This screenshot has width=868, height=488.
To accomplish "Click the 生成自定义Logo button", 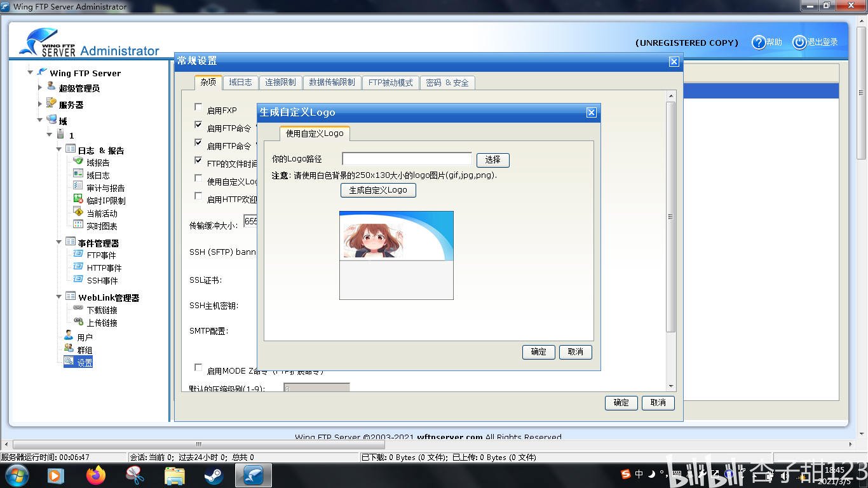I will (378, 190).
